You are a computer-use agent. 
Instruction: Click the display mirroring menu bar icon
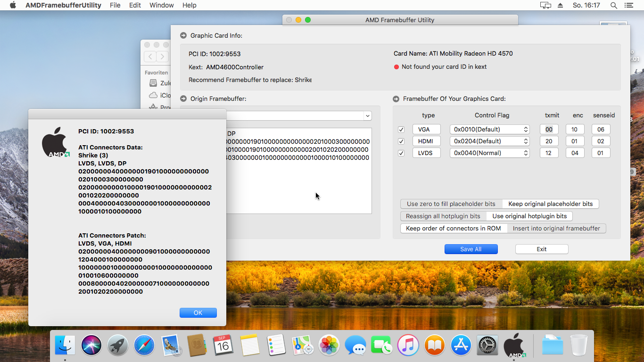tap(545, 5)
